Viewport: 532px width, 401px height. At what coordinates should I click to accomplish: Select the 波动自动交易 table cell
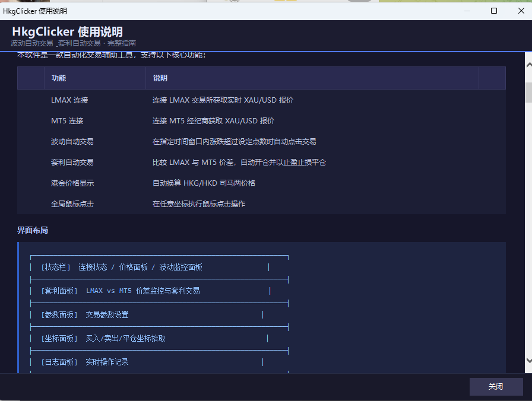coord(72,141)
